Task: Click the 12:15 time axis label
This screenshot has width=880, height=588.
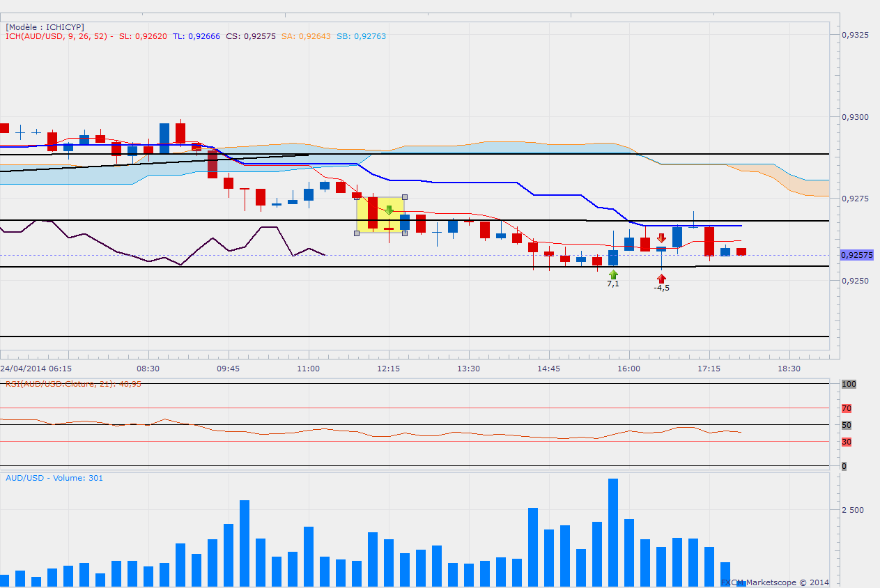Action: 388,368
